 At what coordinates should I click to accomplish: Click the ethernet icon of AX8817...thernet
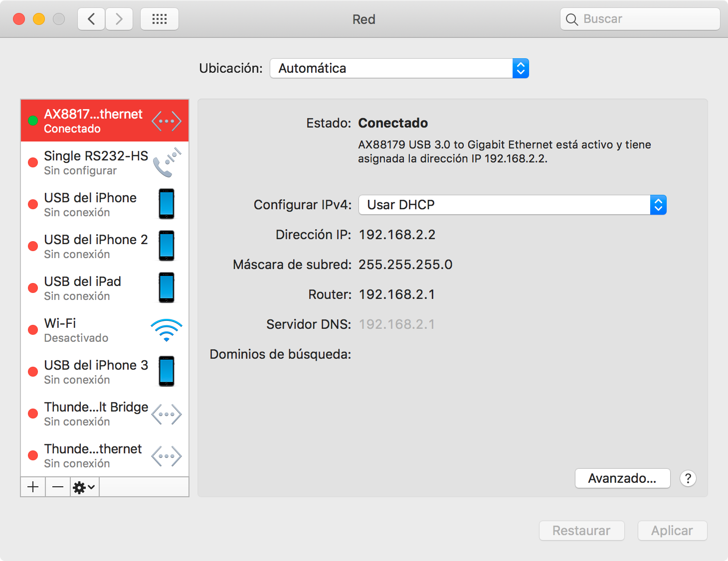(167, 121)
